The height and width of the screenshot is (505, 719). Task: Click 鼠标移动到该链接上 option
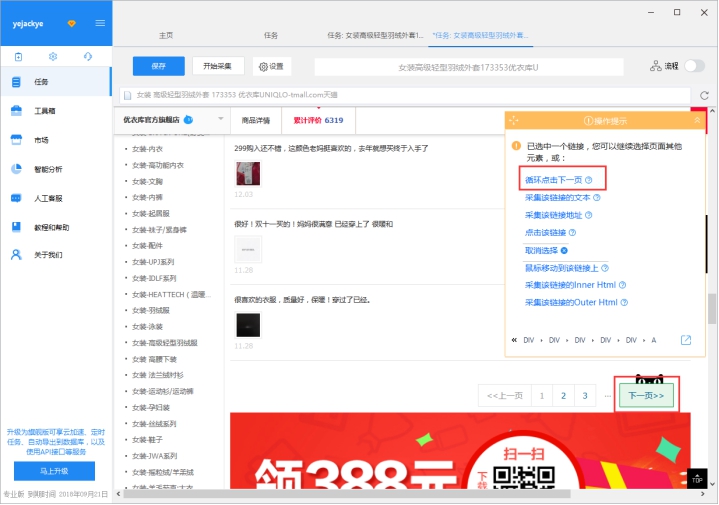pos(562,268)
